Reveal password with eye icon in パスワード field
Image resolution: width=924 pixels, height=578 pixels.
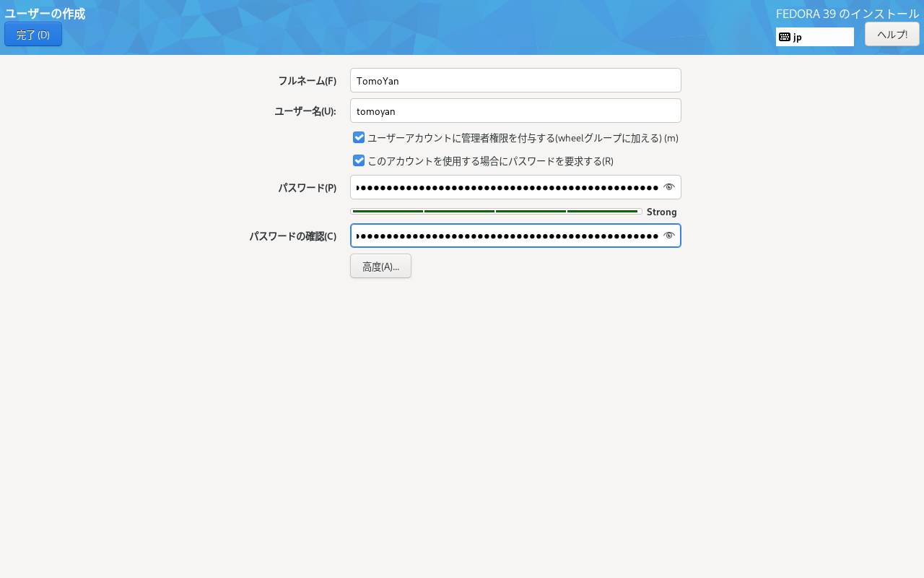669,187
